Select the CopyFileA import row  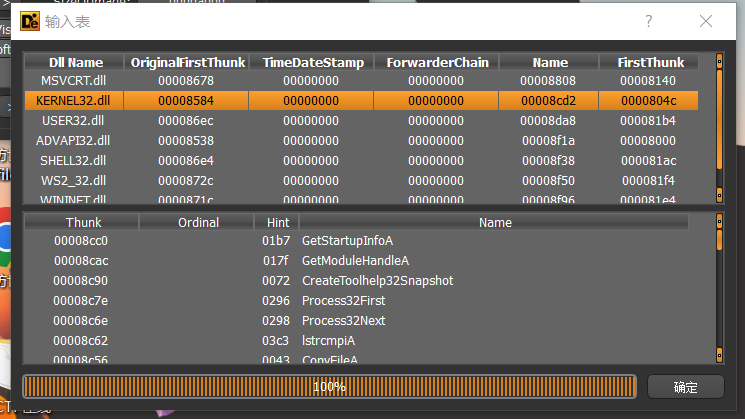356,358
